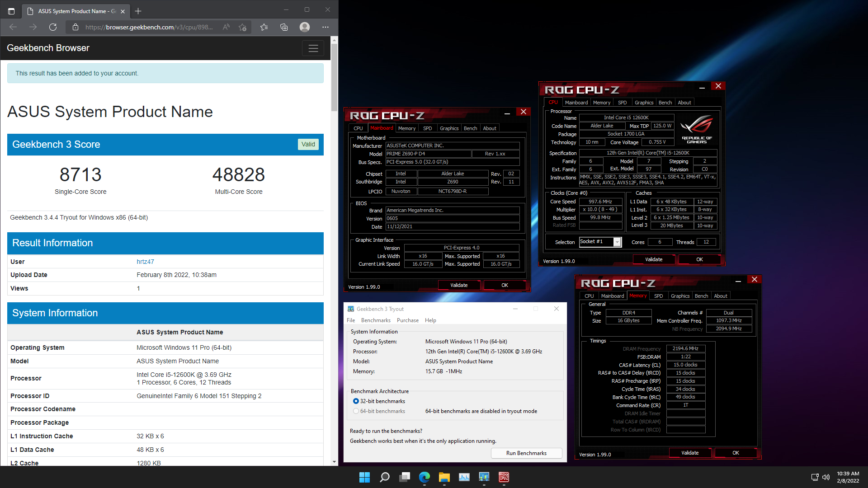
Task: Toggle the Read aloud icon in address bar
Action: [226, 27]
